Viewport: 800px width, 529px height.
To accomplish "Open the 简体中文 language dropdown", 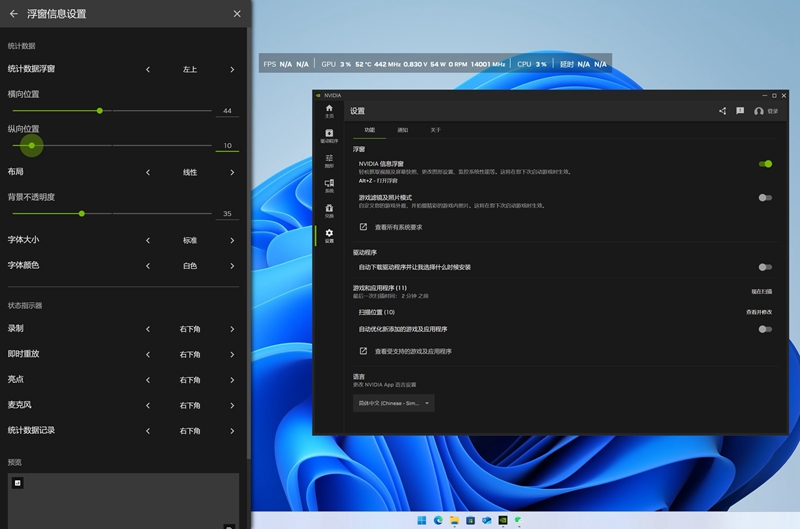I will tap(393, 403).
